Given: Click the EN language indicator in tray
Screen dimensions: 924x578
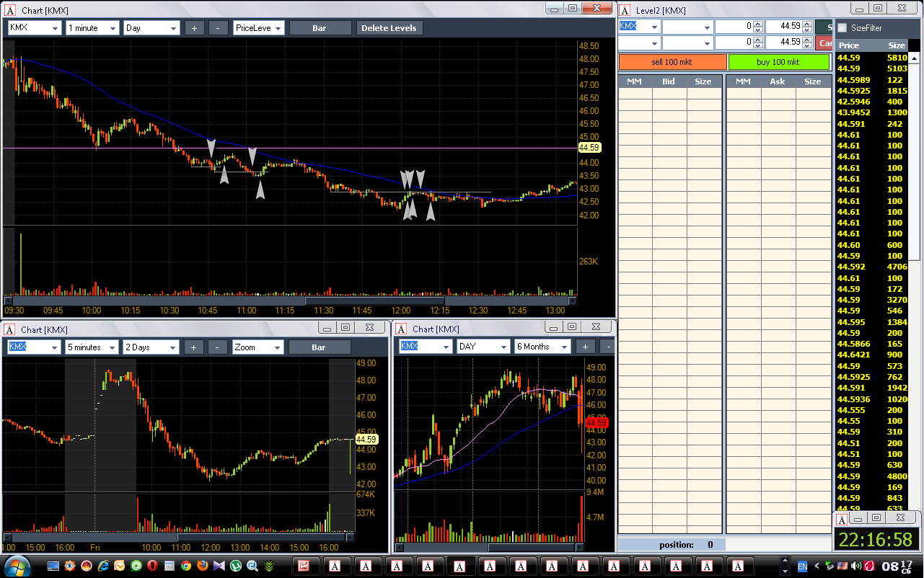Looking at the screenshot, I should [803, 566].
